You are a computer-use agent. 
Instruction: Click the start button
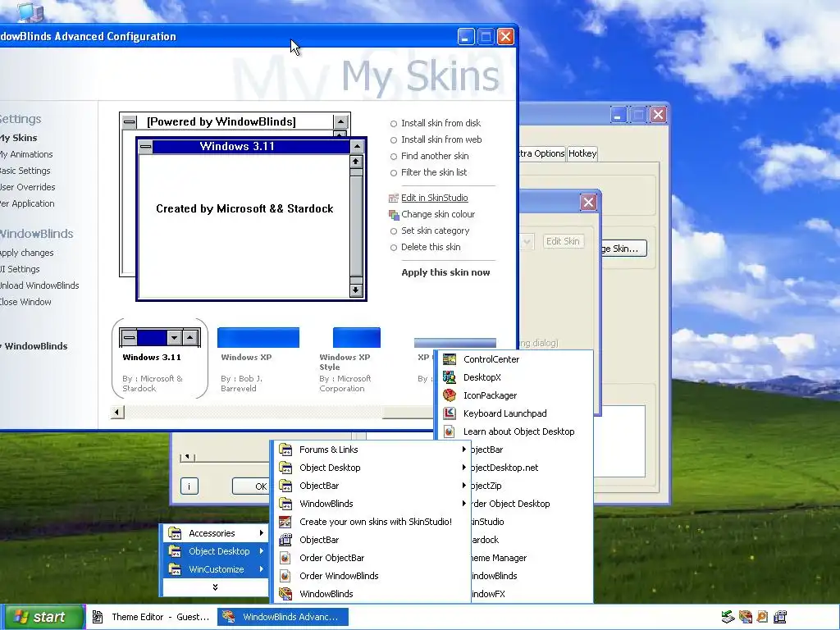click(43, 617)
